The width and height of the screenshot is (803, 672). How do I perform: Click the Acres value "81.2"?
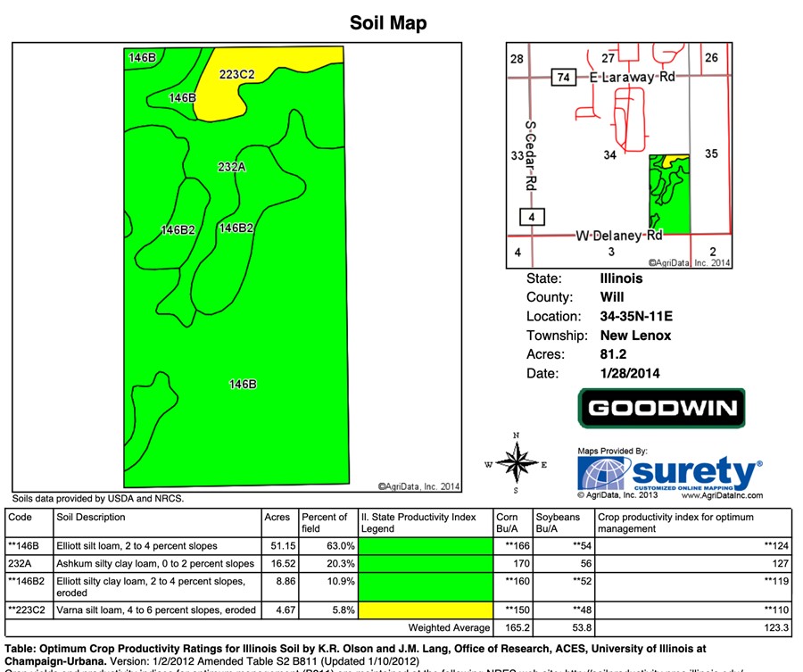(613, 354)
